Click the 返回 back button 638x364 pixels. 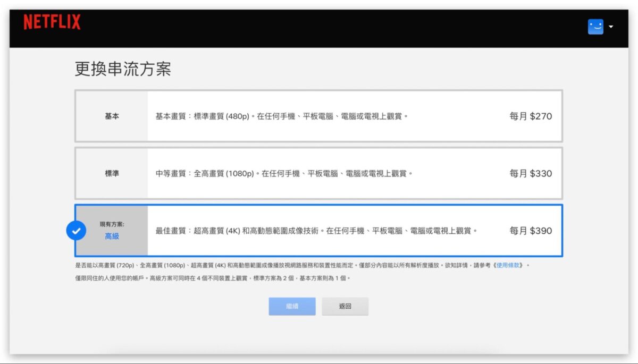coord(345,307)
